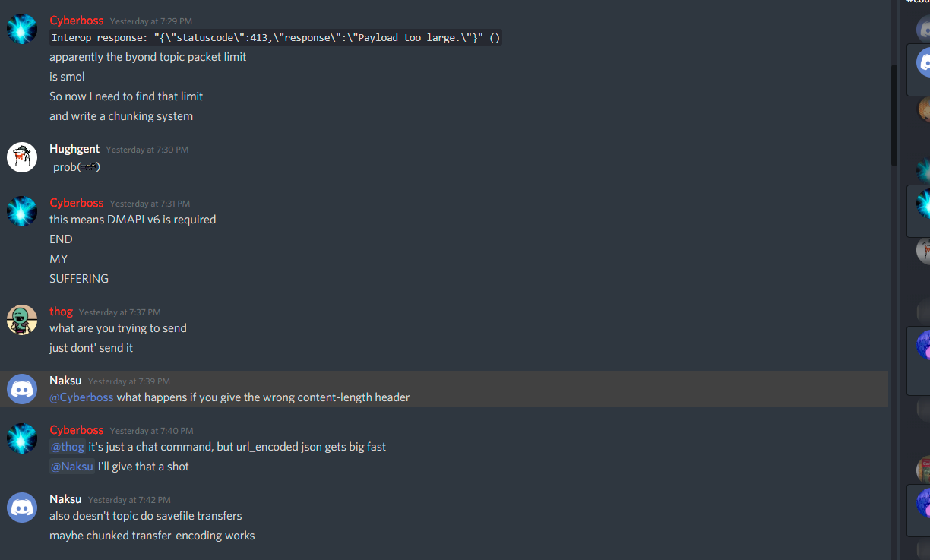Click the Cyberboss username above the code snippet
Image resolution: width=930 pixels, height=560 pixels.
(x=76, y=20)
